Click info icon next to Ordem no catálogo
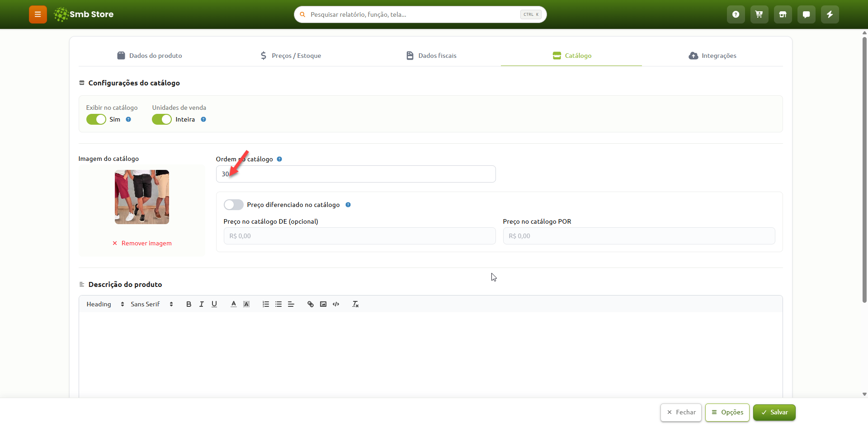868x427 pixels. (279, 159)
